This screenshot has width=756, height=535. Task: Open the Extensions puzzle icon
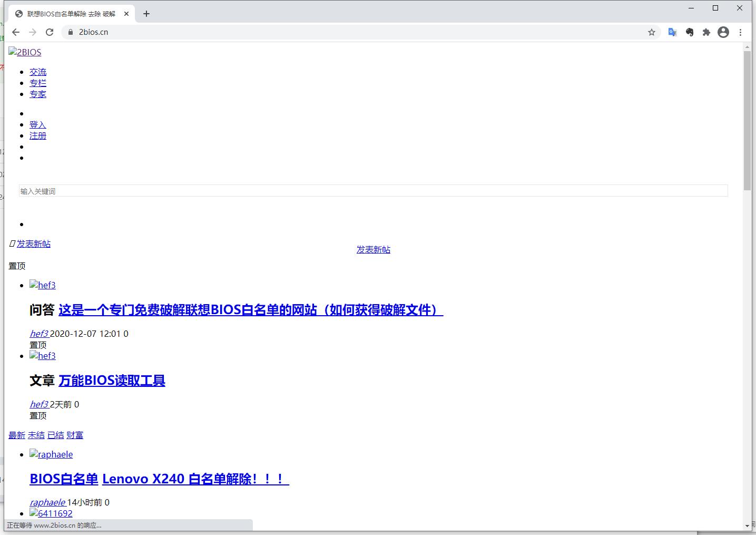[706, 32]
